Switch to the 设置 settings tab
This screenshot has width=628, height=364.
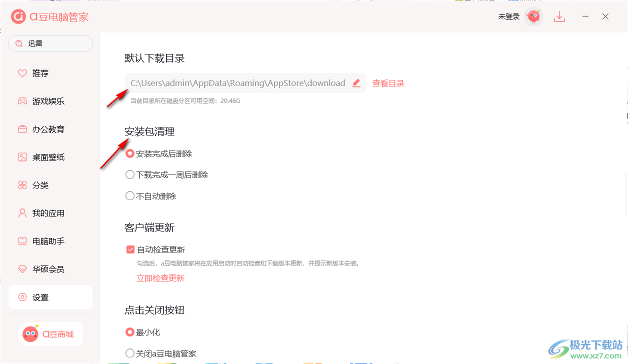40,296
